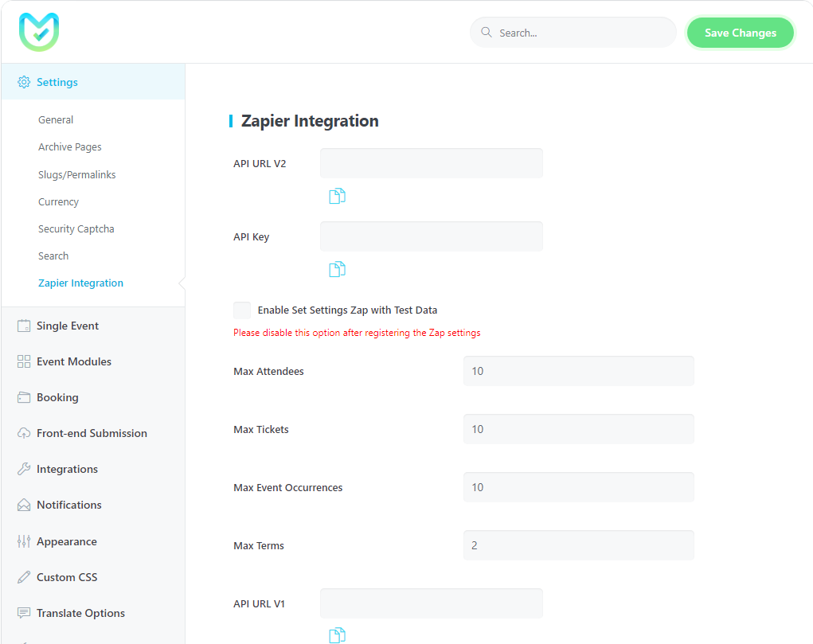Collapse the Settings section header

click(57, 82)
